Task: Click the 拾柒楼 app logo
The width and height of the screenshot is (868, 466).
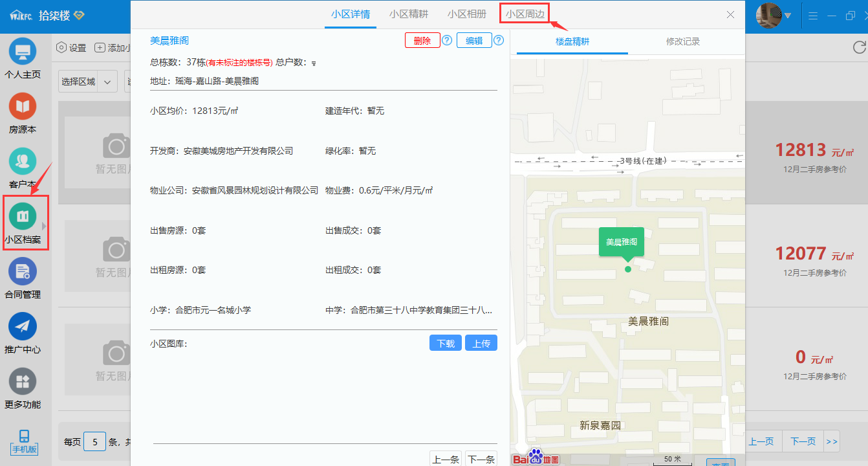Action: [48, 16]
